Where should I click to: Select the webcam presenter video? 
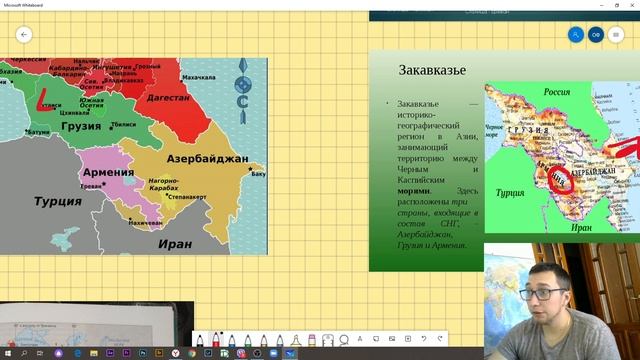(x=562, y=301)
